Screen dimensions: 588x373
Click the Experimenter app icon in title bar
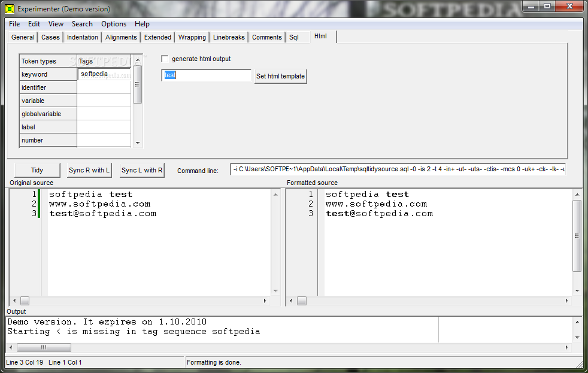click(x=10, y=8)
